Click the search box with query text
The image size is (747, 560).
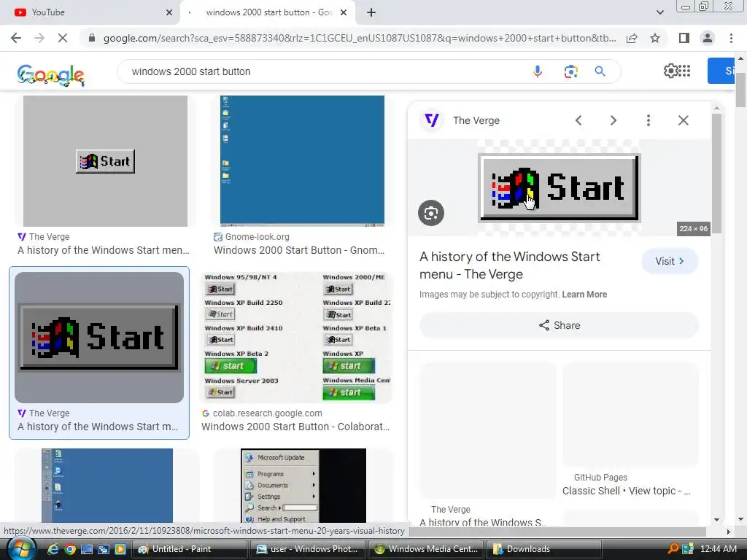324,71
